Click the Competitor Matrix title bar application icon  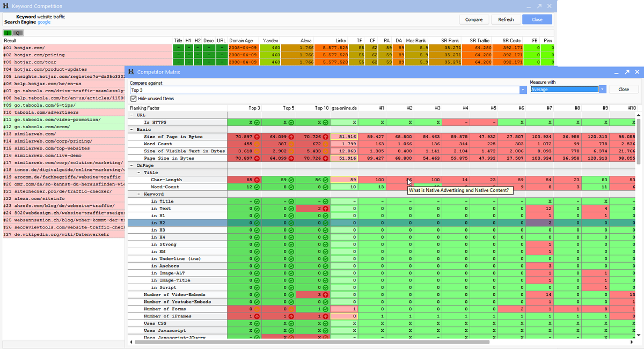pos(132,71)
